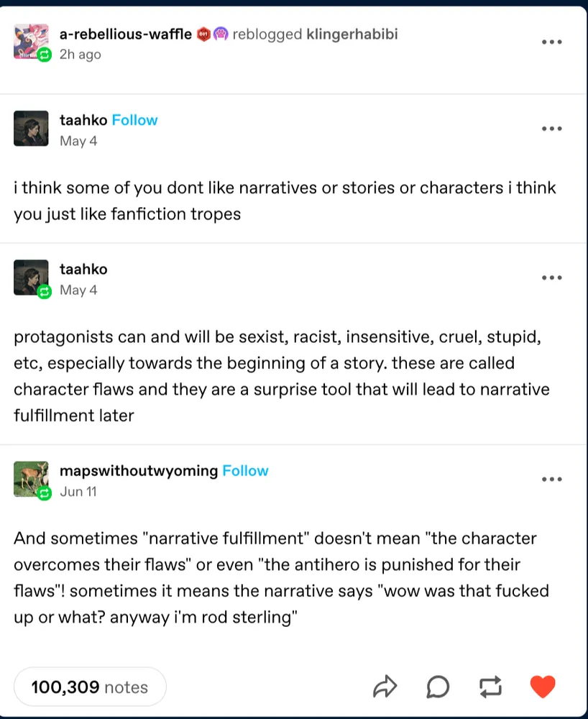This screenshot has height=719, width=588.
Task: Open a-rebellious-waffle username link
Action: [x=125, y=34]
